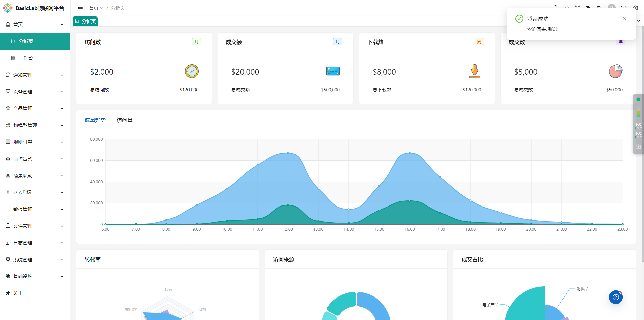Click the 耳机 radar axis label

pyautogui.click(x=202, y=309)
